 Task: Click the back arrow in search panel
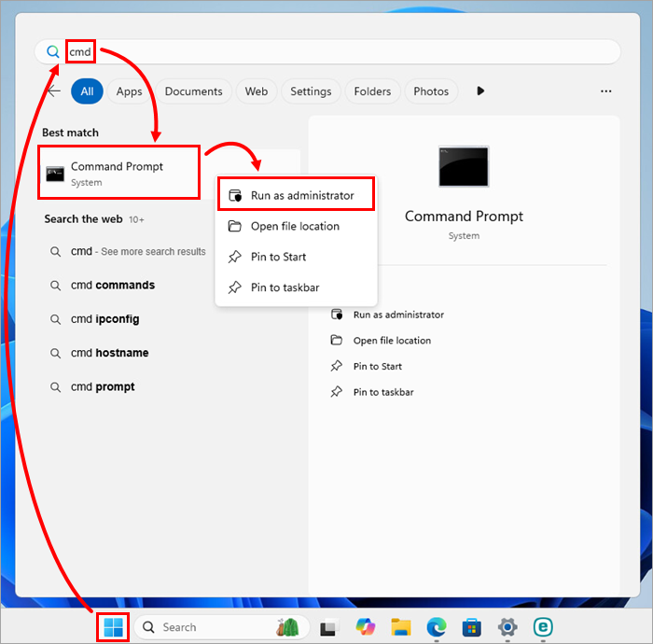point(54,91)
